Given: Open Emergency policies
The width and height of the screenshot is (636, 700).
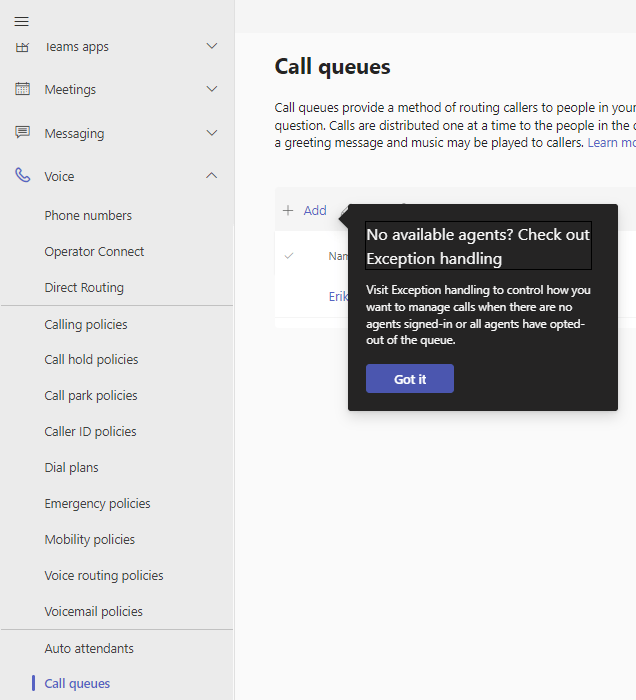Looking at the screenshot, I should (x=97, y=503).
